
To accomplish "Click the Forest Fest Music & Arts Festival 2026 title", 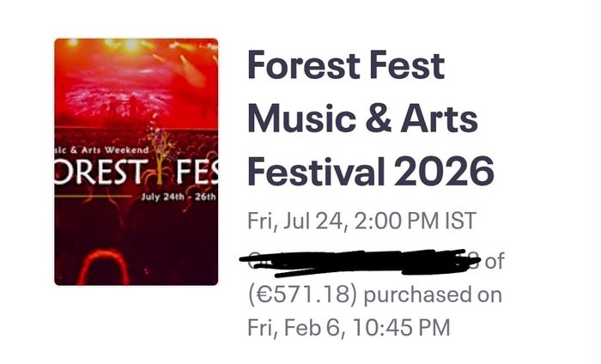I will pyautogui.click(x=371, y=118).
